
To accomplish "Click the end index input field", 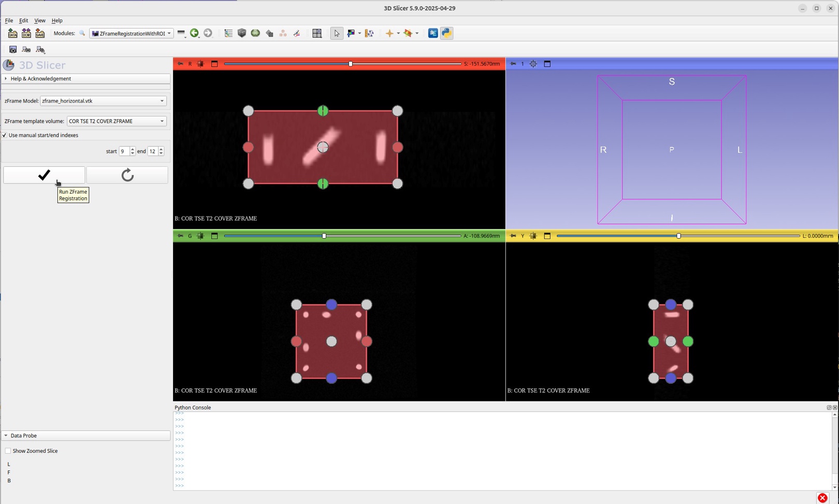I will [x=152, y=151].
